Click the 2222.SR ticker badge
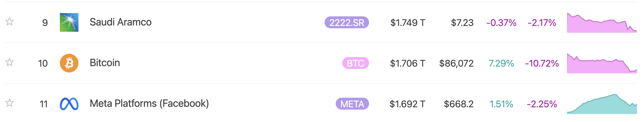This screenshot has height=122, width=644. pyautogui.click(x=346, y=23)
